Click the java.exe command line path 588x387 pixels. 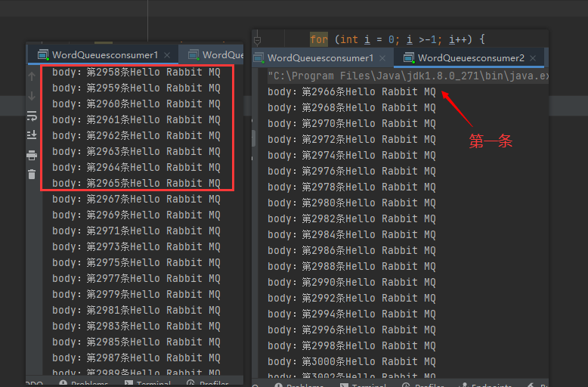point(408,76)
